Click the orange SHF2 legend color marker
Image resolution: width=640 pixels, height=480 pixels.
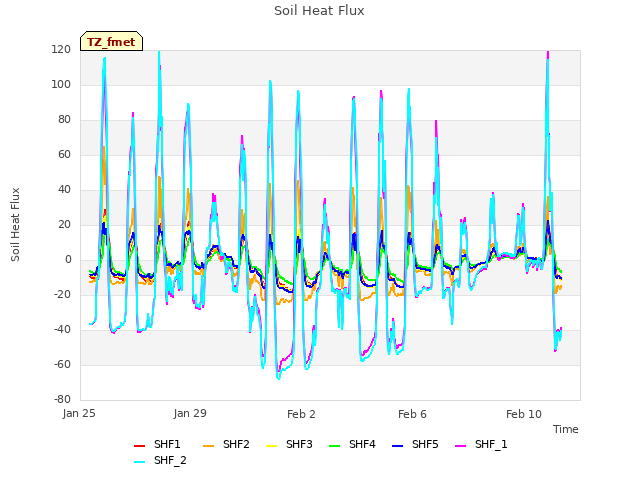tap(209, 446)
